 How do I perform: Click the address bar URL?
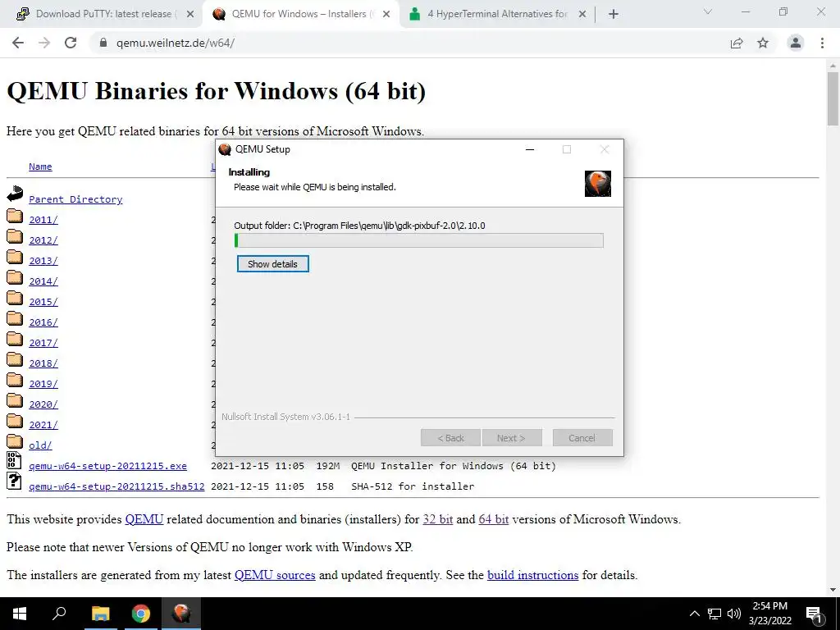176,43
